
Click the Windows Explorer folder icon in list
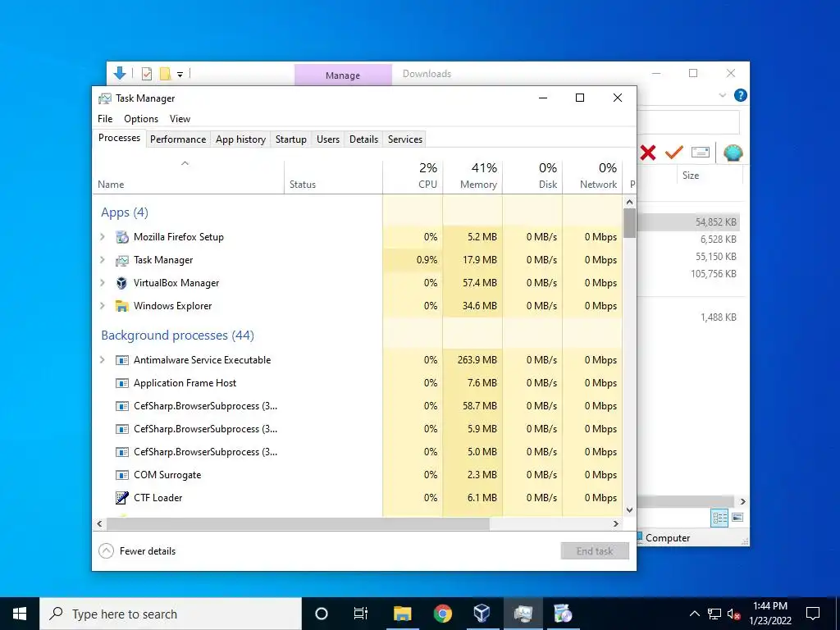tap(122, 306)
